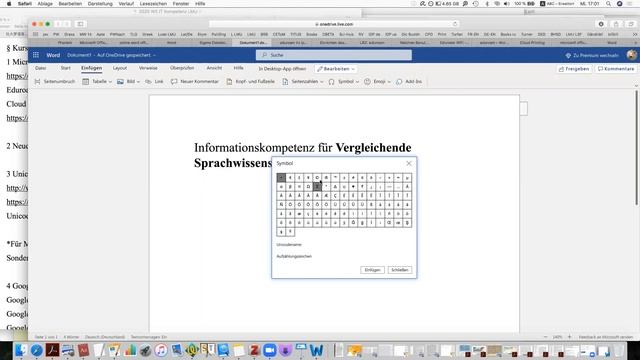The image size is (640, 360).
Task: Click the Tabelle table icon
Action: coord(86,82)
